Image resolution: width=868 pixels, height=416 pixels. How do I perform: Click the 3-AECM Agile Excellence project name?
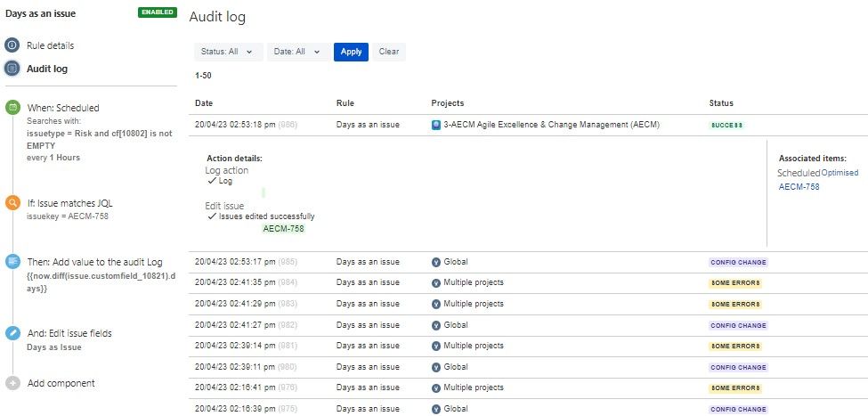(551, 126)
